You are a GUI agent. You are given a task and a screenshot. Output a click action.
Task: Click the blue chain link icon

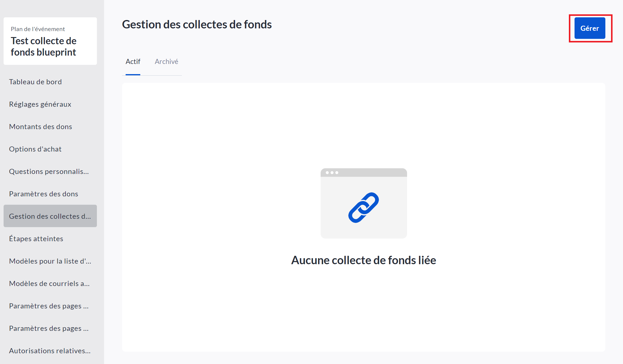click(363, 207)
